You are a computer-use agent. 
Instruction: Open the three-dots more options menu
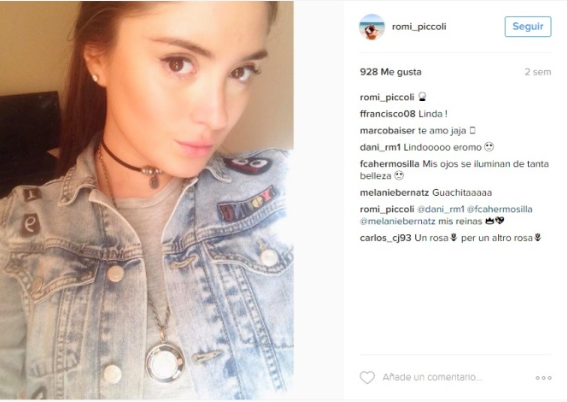click(543, 378)
